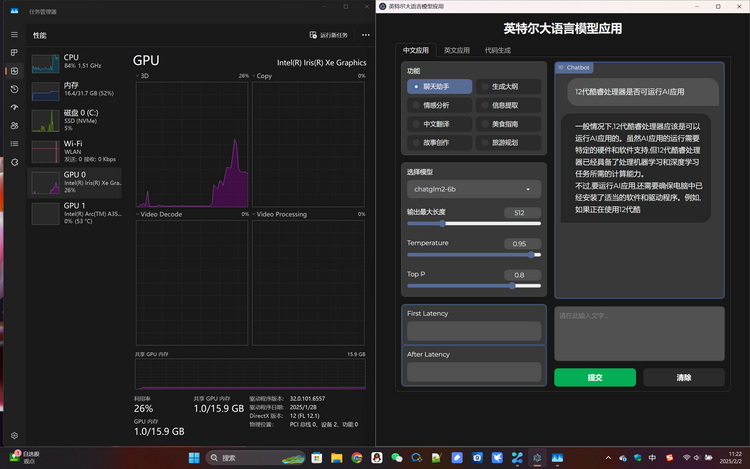Click the green 提交 submit button
This screenshot has width=750, height=469.
tap(595, 377)
